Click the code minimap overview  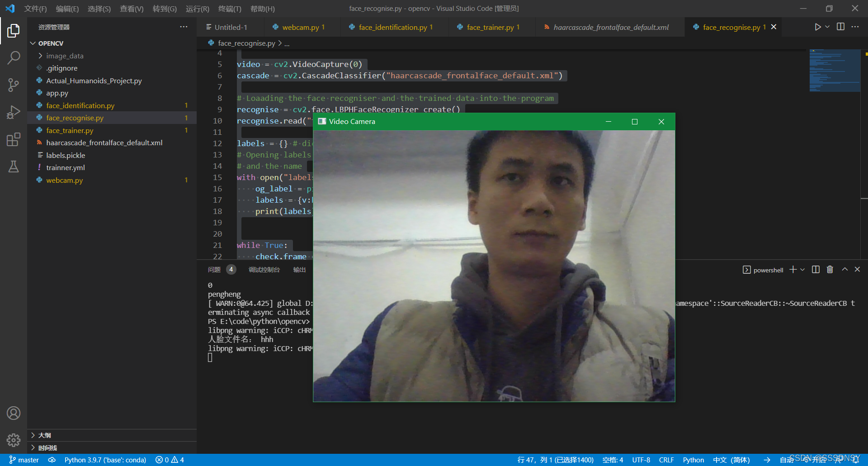tap(834, 71)
